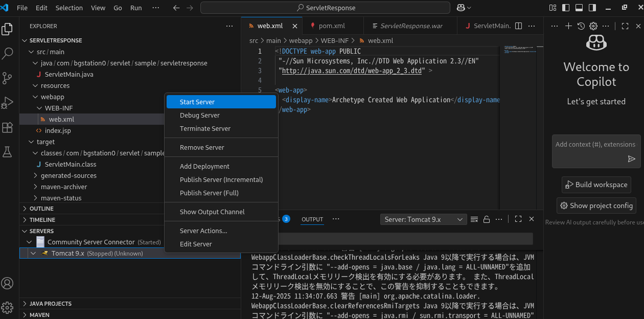Viewport: 644px width, 319px height.
Task: Open the Go menu in menu bar
Action: pos(118,8)
